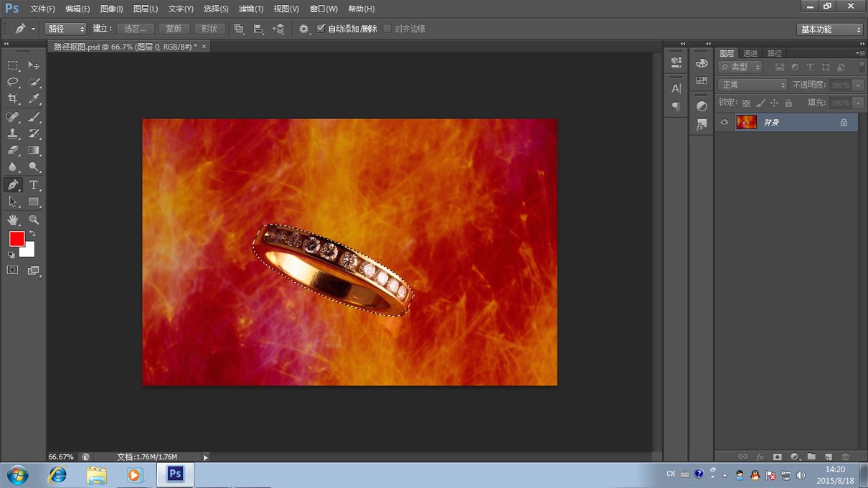Select the Horizontal Type tool
868x488 pixels.
[34, 185]
